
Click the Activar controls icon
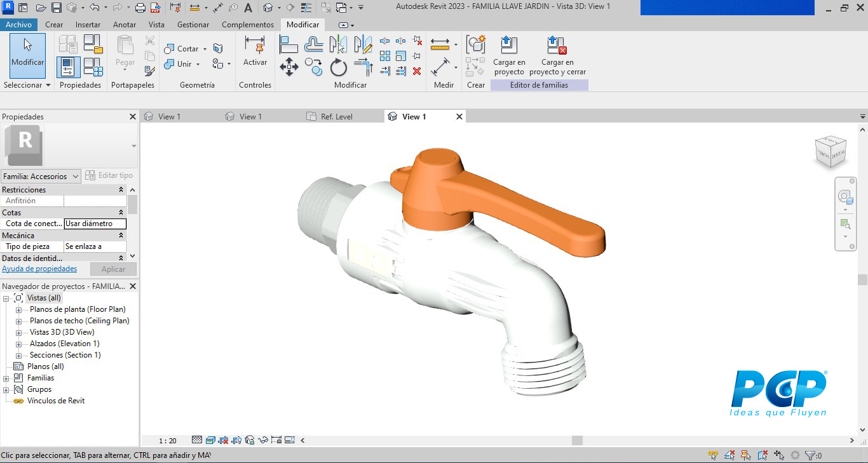(x=255, y=52)
